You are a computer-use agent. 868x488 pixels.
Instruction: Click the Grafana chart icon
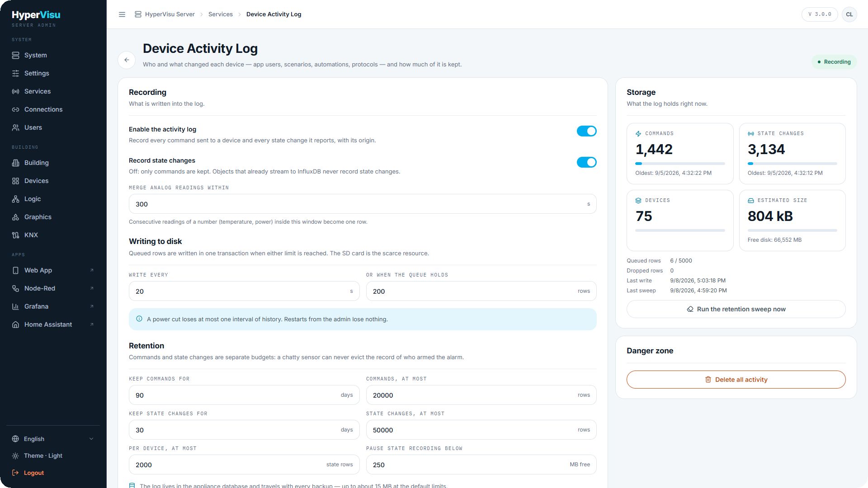[15, 306]
